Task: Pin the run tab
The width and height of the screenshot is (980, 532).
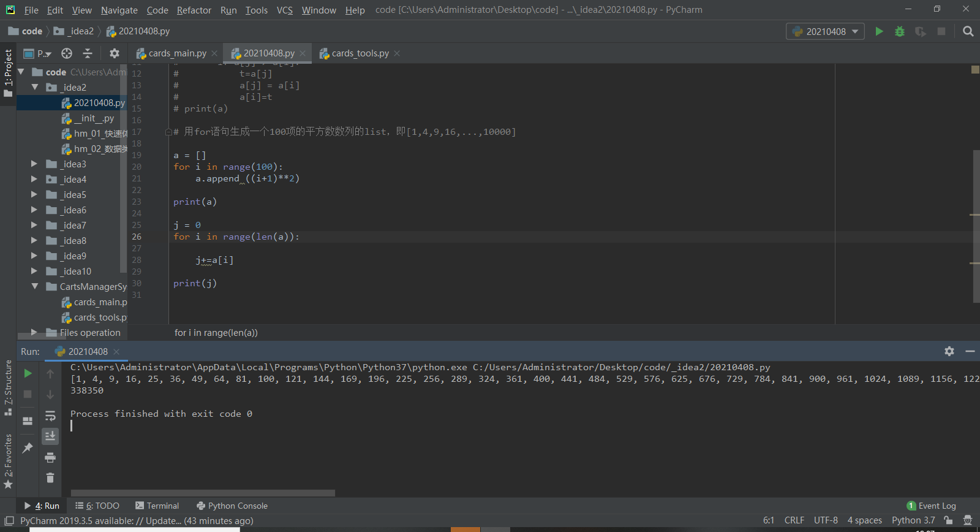Action: tap(28, 448)
